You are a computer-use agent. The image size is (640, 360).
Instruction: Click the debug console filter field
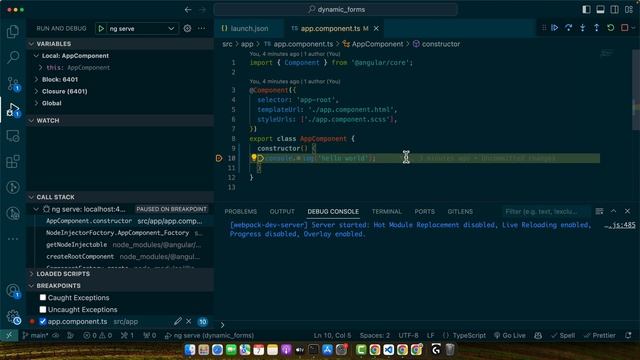pyautogui.click(x=545, y=211)
